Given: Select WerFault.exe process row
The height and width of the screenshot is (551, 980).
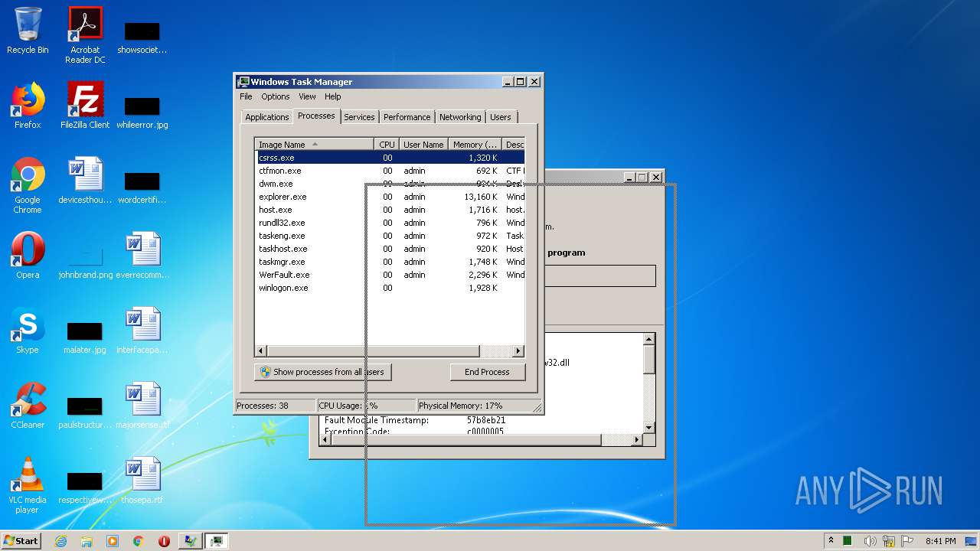Looking at the screenshot, I should (x=390, y=275).
